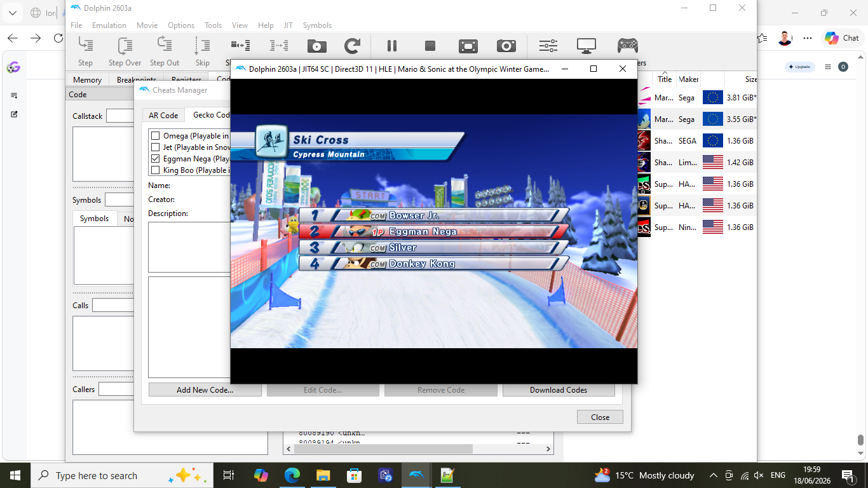Open the Help menu in Dolphin
Viewport: 868px width, 488px height.
[x=266, y=25]
